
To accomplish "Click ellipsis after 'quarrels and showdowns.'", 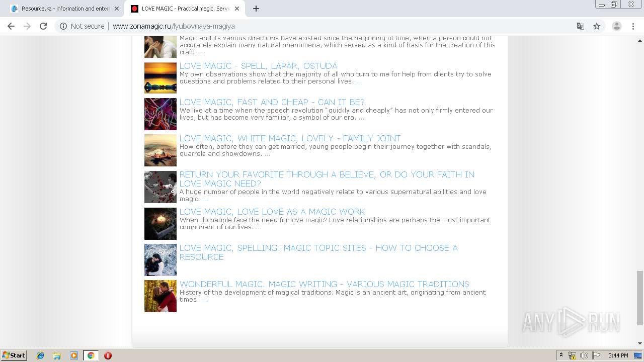I will tap(267, 154).
